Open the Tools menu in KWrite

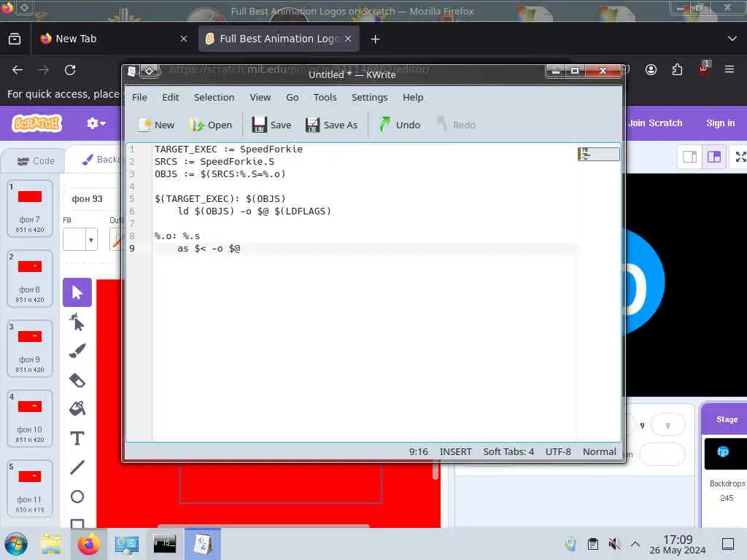(325, 97)
